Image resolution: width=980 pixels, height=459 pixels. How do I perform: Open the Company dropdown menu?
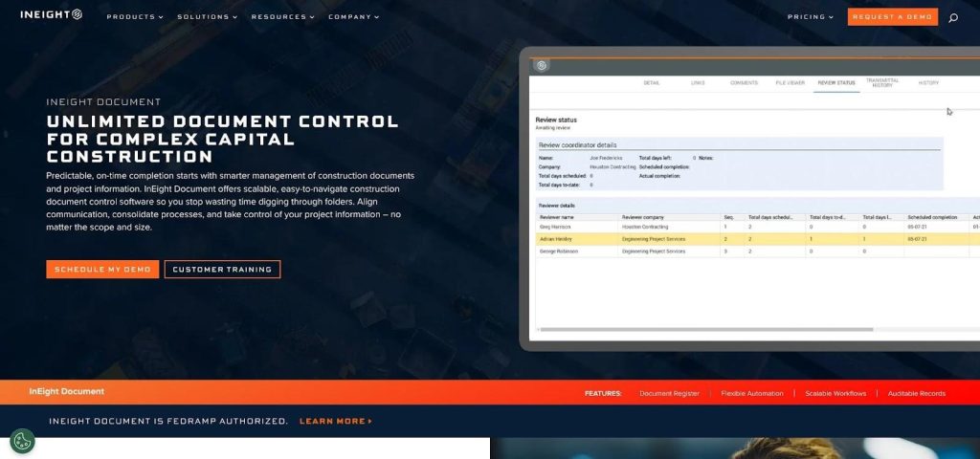tap(353, 17)
